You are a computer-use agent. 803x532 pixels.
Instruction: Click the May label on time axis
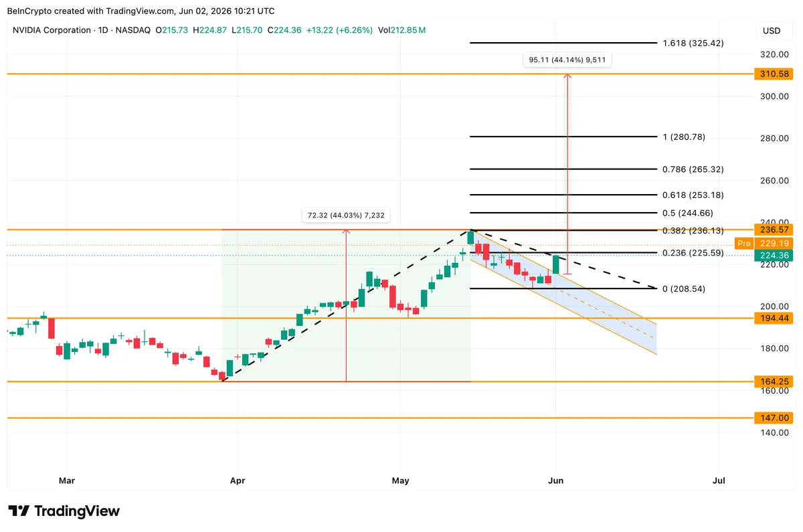click(400, 480)
